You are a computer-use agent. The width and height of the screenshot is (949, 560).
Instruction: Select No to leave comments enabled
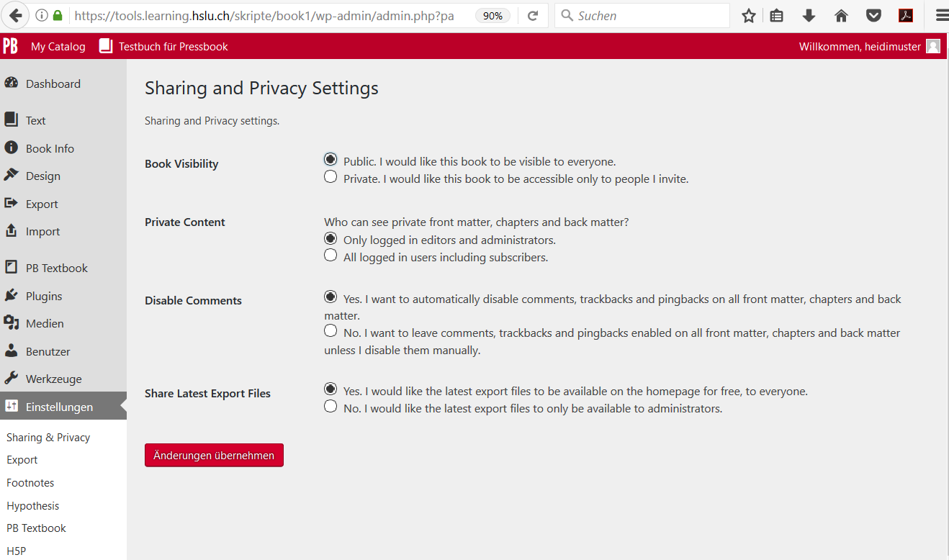[x=330, y=331]
